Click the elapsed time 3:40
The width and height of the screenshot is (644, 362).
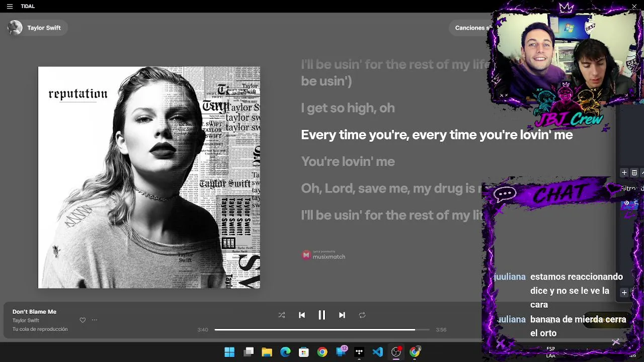tap(203, 330)
